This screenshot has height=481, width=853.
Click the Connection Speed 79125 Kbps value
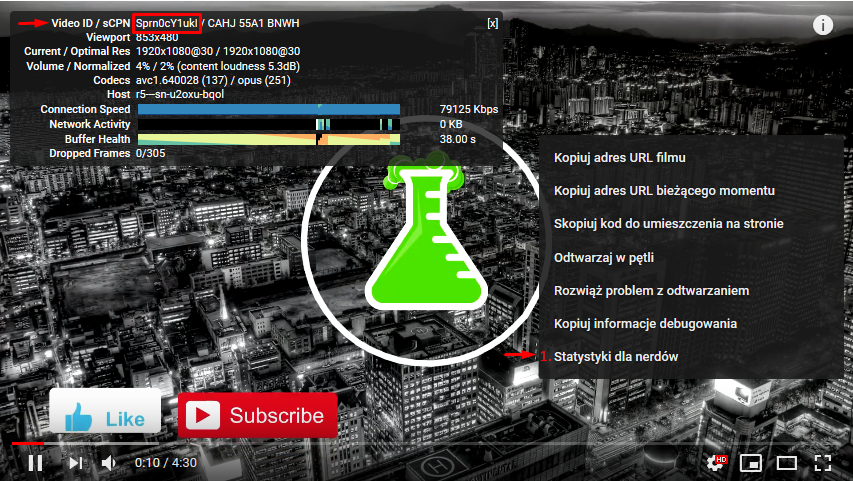(468, 109)
